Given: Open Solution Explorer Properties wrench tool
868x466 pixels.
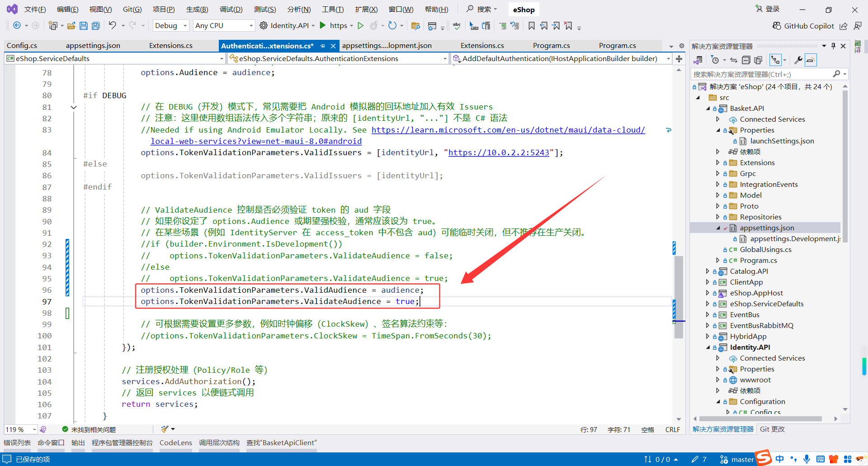Looking at the screenshot, I should (798, 60).
